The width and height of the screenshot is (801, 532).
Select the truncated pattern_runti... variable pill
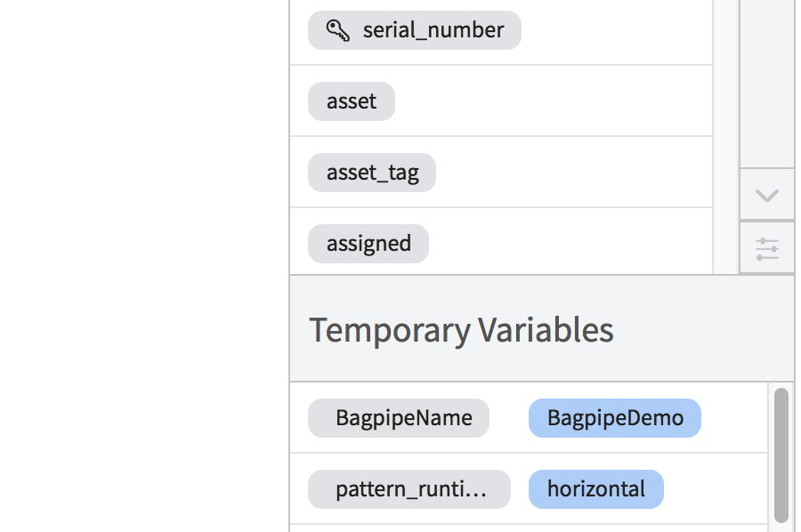(409, 489)
